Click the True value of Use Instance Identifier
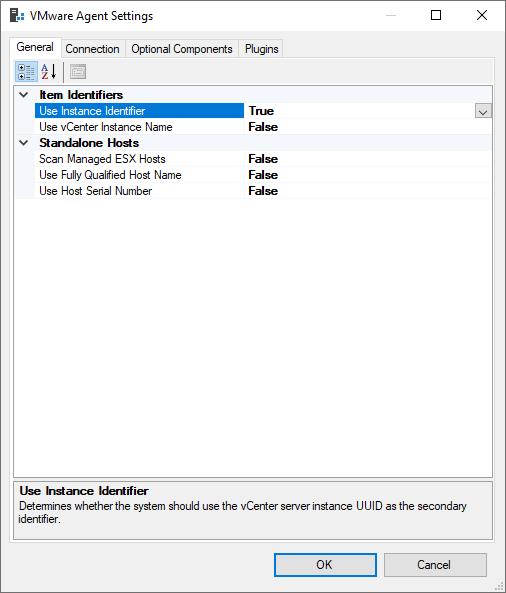This screenshot has height=593, width=506. pyautogui.click(x=261, y=111)
